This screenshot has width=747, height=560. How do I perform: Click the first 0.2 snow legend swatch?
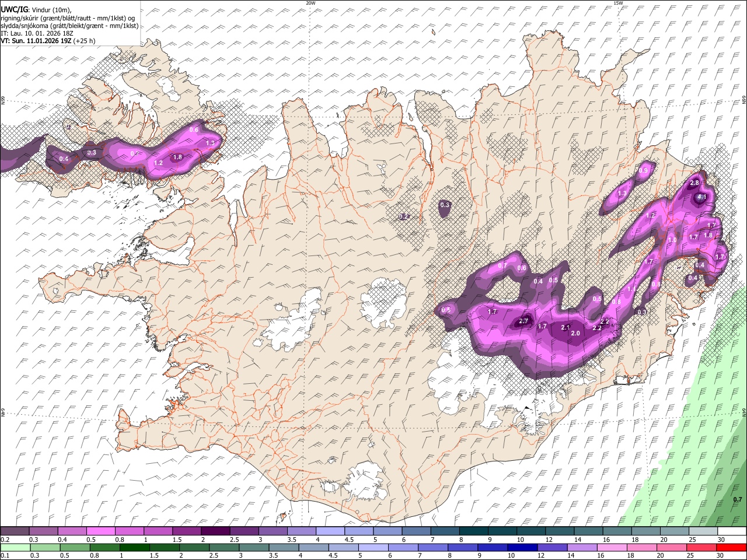(15, 531)
